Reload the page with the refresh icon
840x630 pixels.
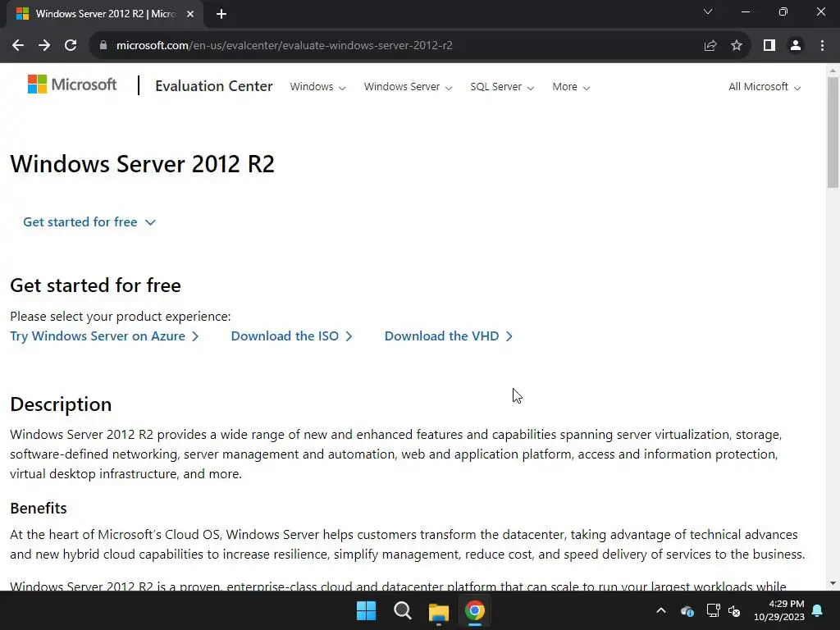71,46
